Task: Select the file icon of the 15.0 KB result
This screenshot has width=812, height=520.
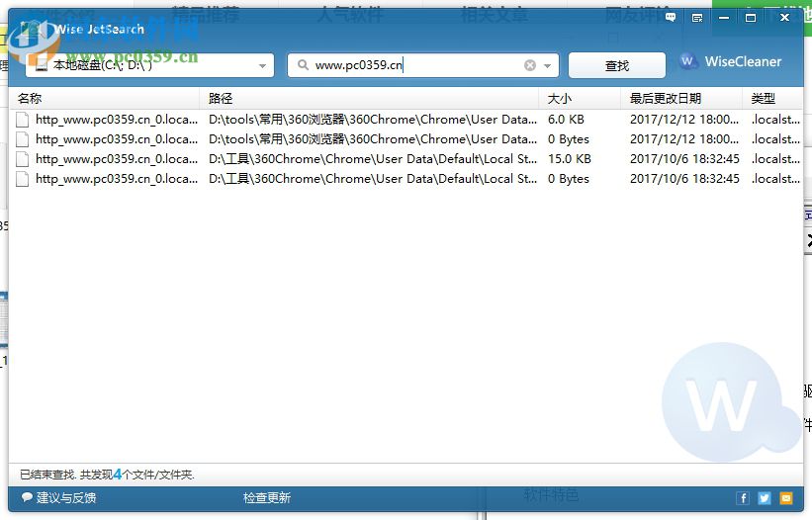Action: pyautogui.click(x=23, y=159)
